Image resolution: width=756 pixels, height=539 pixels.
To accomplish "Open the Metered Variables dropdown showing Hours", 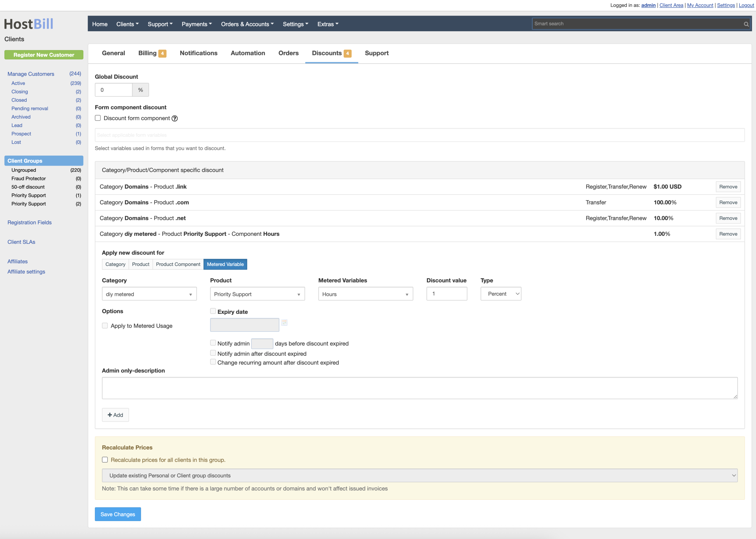I will click(366, 294).
